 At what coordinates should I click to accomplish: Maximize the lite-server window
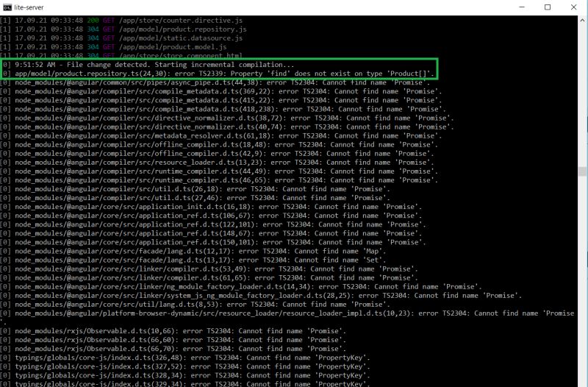pos(548,7)
